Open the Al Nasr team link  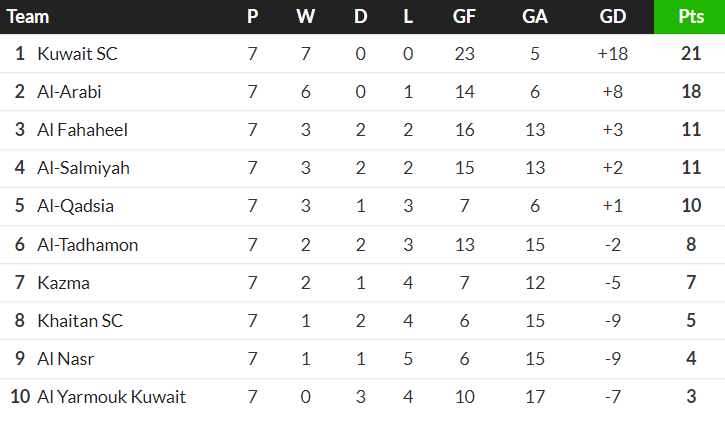pos(66,359)
